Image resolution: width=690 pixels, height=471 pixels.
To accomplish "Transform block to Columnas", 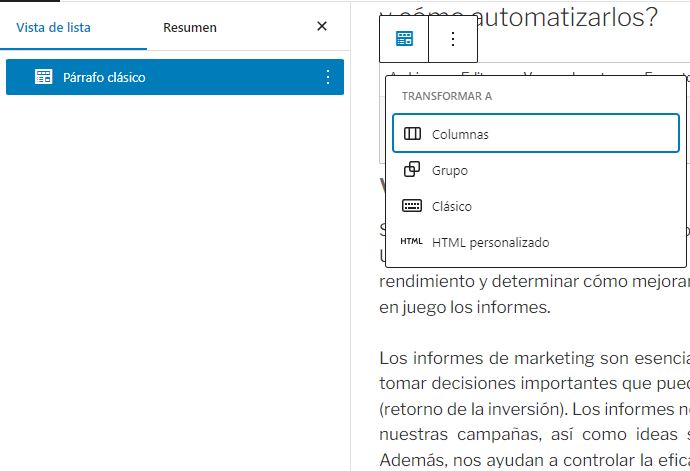I will (x=536, y=134).
